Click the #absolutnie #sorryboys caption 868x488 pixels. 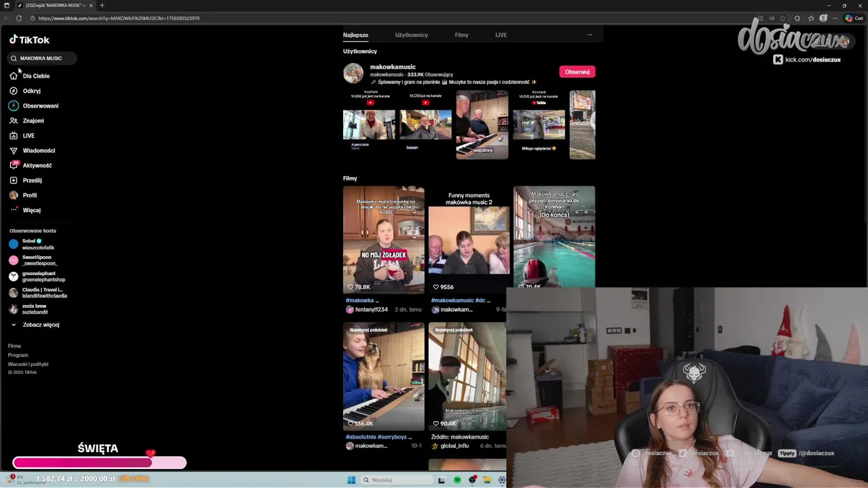(x=378, y=437)
